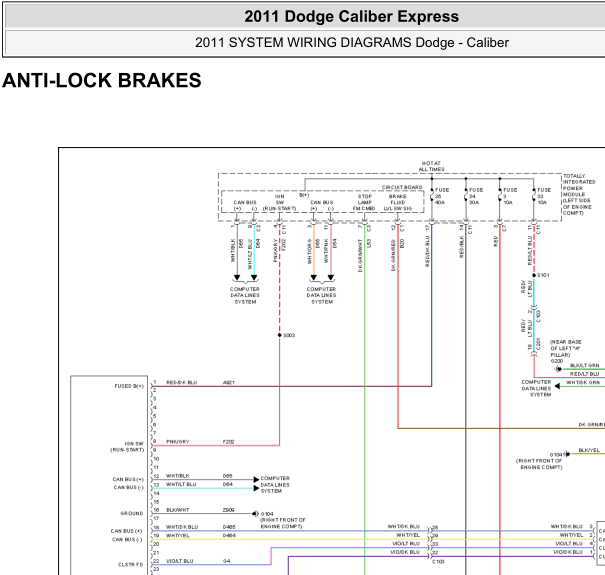
Task: Click the "2011 Dodge Caliber Express" title
Action: pos(352,17)
